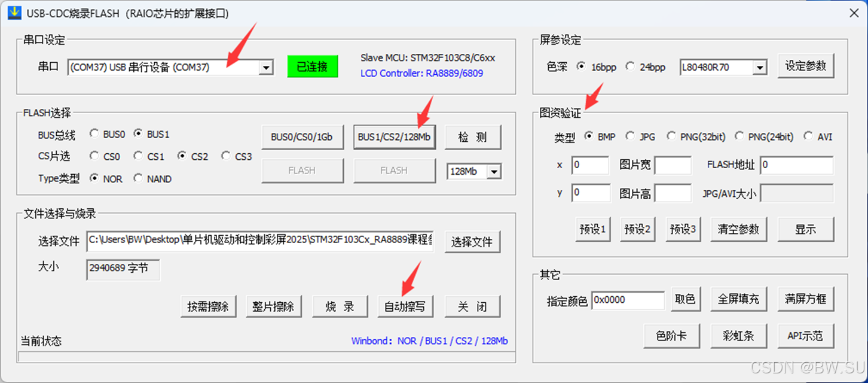The image size is (868, 383).
Task: Click 选择文件 to choose a file
Action: click(x=473, y=242)
